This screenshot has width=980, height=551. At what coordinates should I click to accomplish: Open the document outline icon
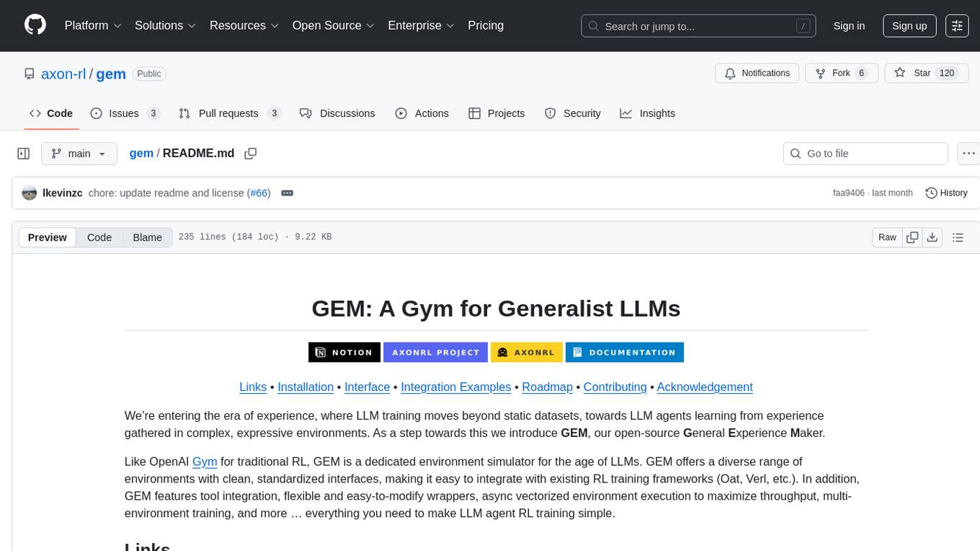(958, 237)
